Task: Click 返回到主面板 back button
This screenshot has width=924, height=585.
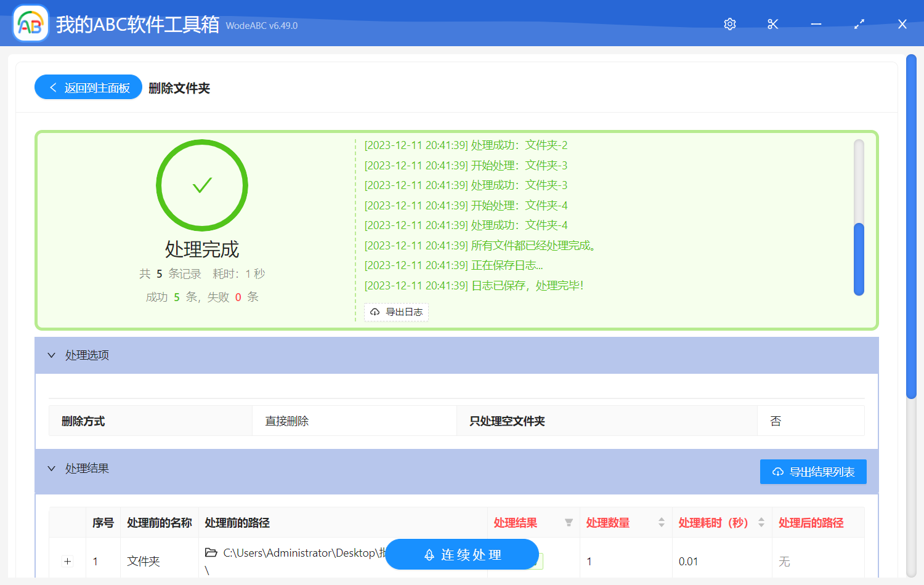Action: (x=89, y=87)
